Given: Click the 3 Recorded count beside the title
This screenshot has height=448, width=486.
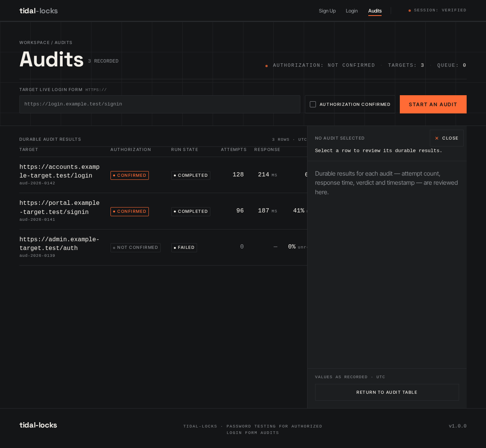Looking at the screenshot, I should (103, 61).
